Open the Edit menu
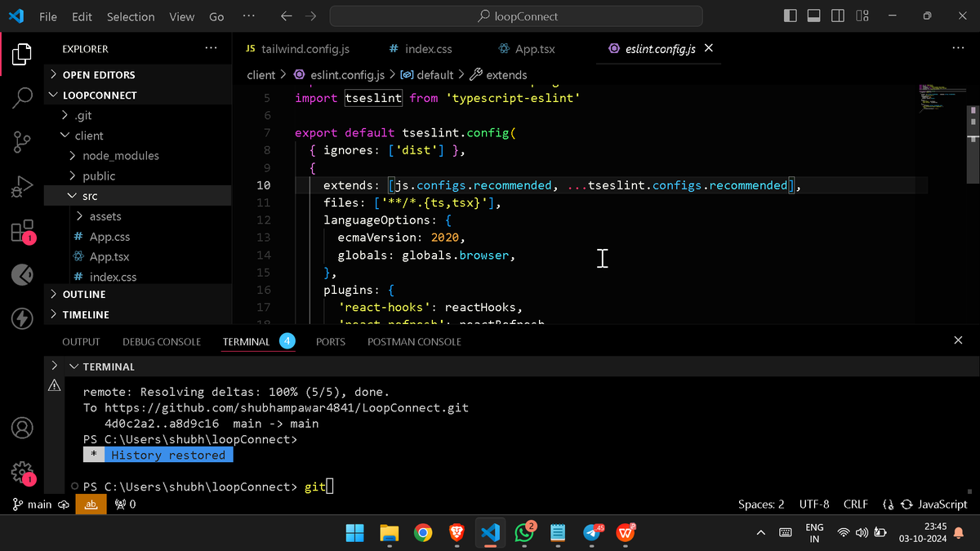This screenshot has height=551, width=980. tap(82, 16)
